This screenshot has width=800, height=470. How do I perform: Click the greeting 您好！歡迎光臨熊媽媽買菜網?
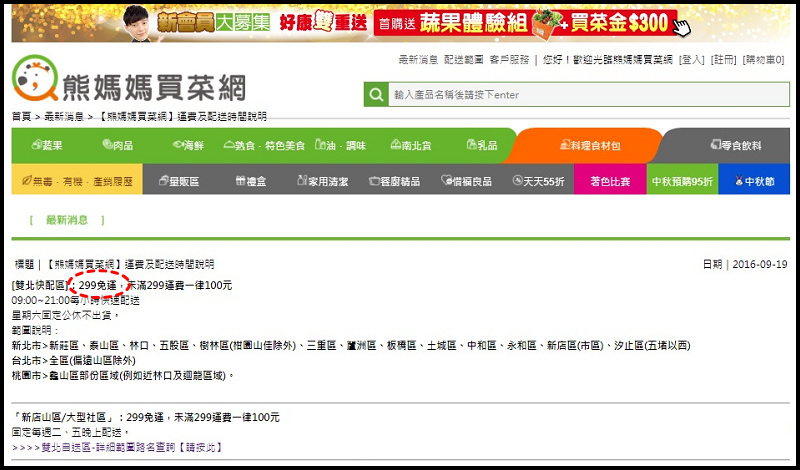(x=607, y=60)
